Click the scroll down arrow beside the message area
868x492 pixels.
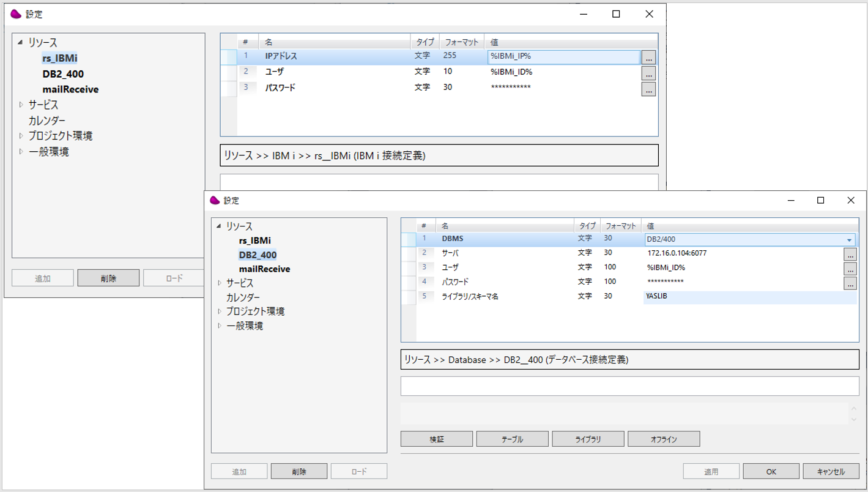[x=854, y=419]
